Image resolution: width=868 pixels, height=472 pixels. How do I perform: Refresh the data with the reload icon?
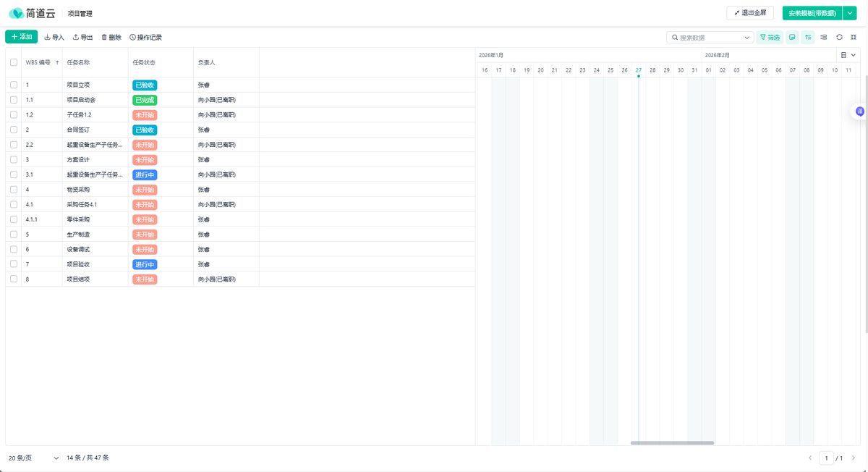839,37
